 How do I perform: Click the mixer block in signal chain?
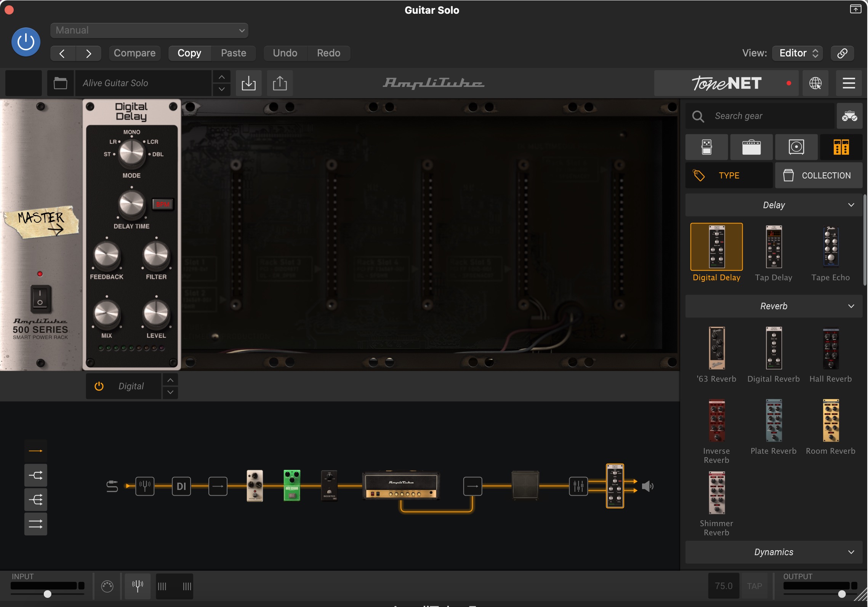point(578,486)
